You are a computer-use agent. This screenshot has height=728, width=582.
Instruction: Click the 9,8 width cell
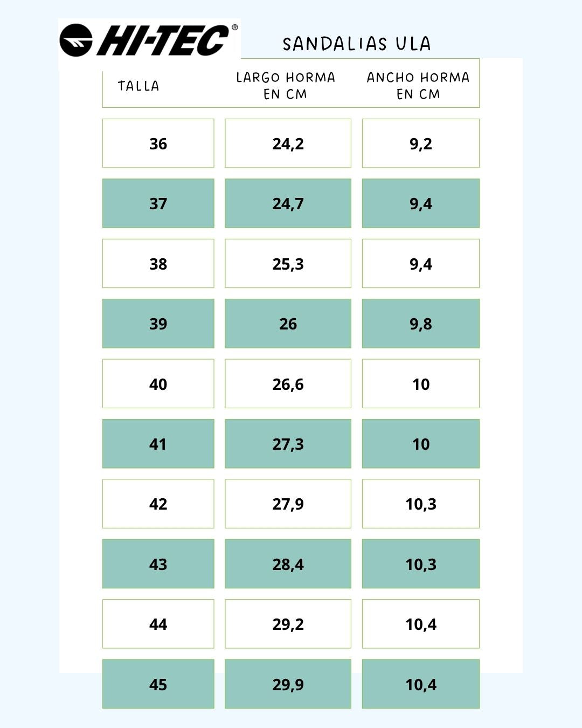click(x=420, y=324)
